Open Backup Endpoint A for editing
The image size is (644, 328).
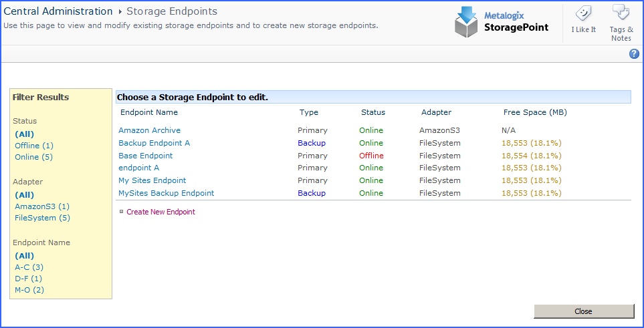(x=154, y=143)
